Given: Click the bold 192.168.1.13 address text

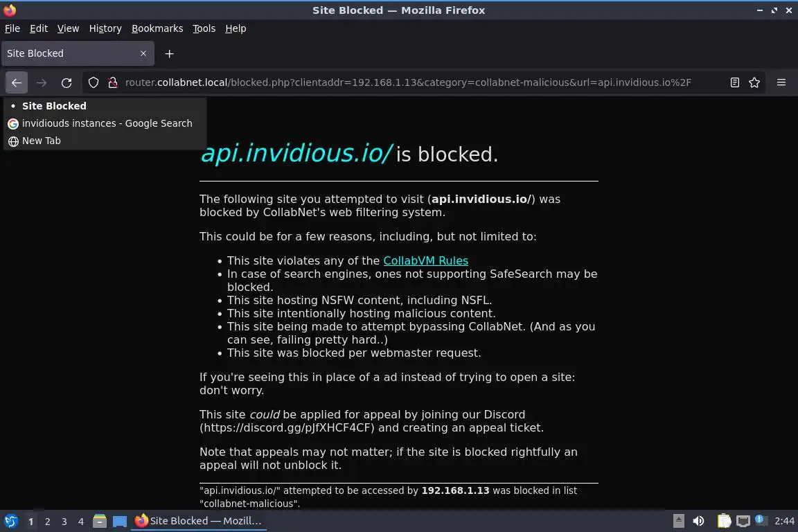Looking at the screenshot, I should coord(456,490).
